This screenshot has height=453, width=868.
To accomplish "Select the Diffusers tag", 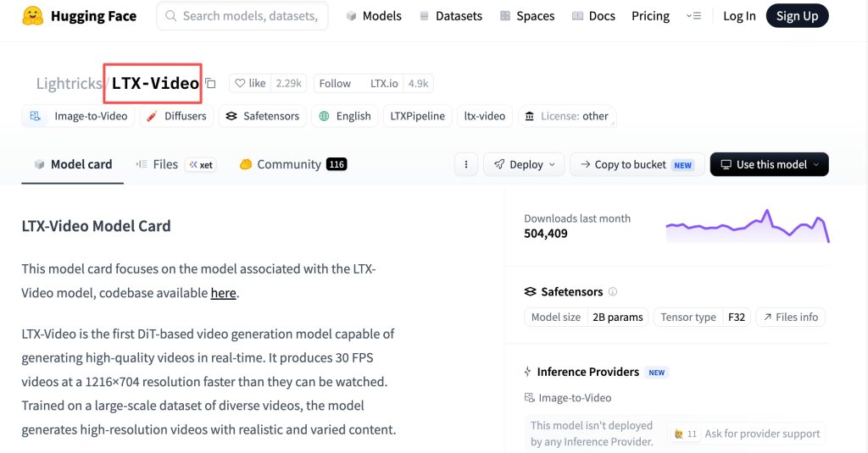I will click(176, 116).
